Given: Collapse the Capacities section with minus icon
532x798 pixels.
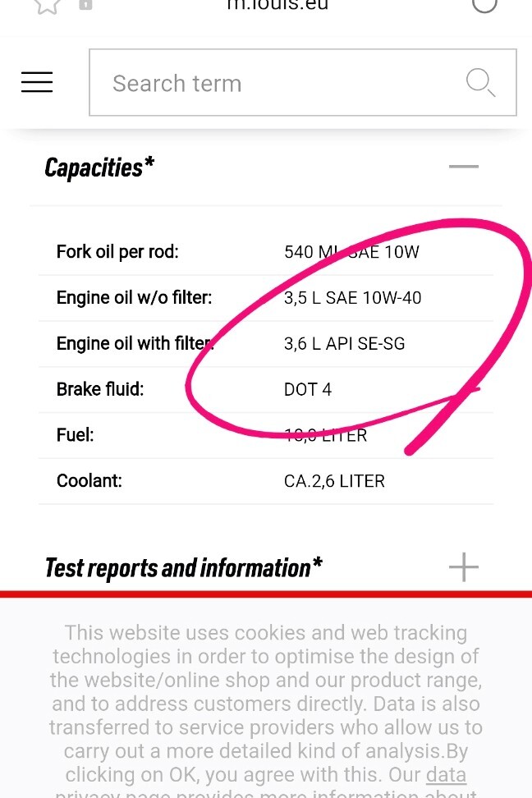Looking at the screenshot, I should click(464, 167).
